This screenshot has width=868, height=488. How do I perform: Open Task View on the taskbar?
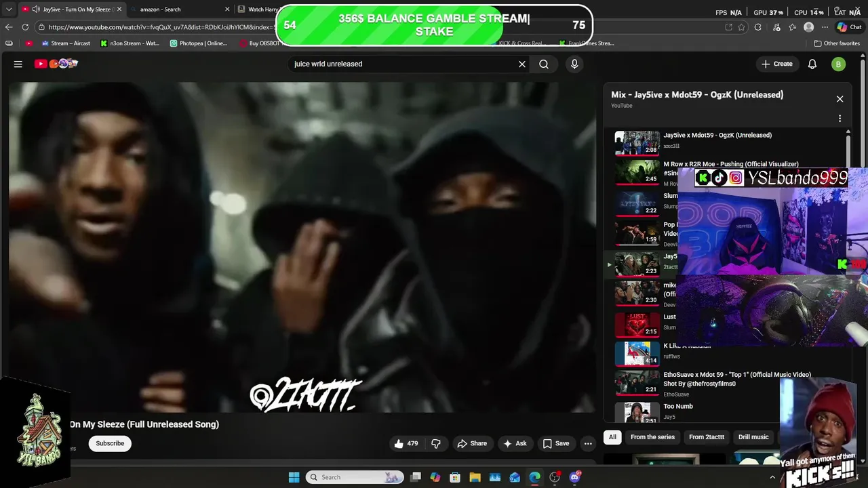[x=416, y=477]
